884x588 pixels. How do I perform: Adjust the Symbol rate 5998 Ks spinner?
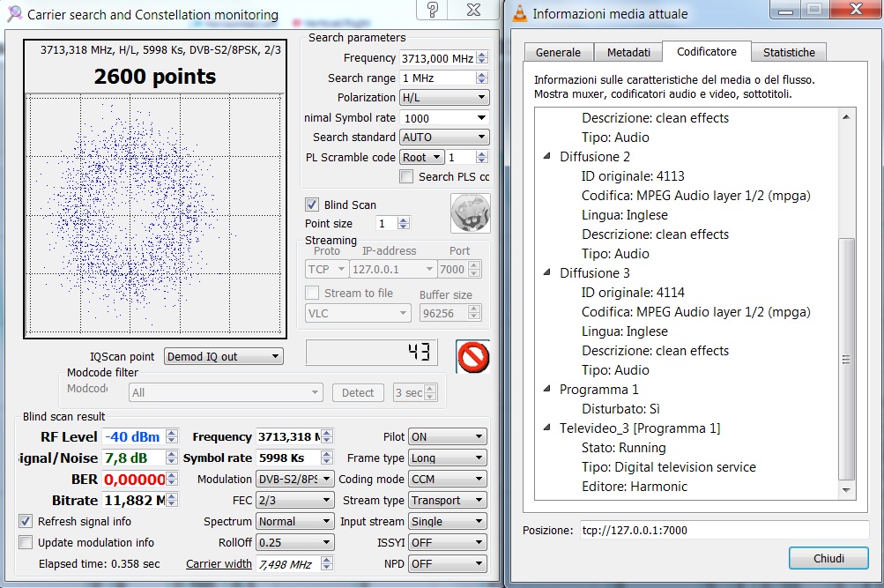coord(327,458)
